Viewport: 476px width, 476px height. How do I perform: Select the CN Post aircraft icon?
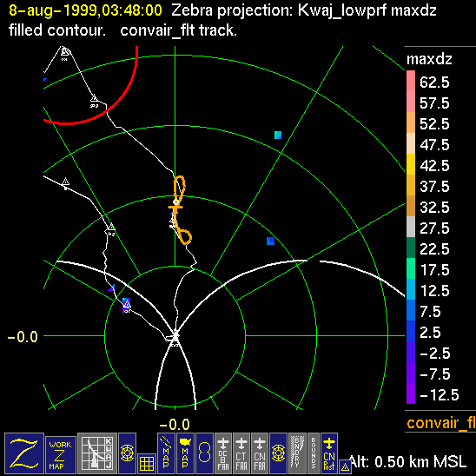point(329,453)
